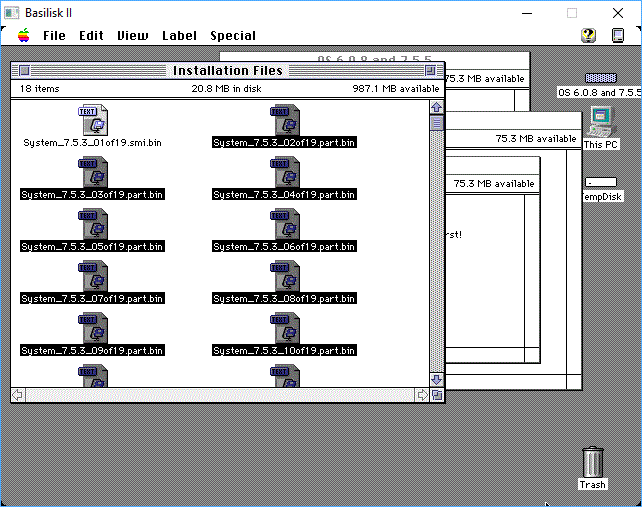
Task: Click the 20.8 MB in disk text
Action: pos(226,88)
